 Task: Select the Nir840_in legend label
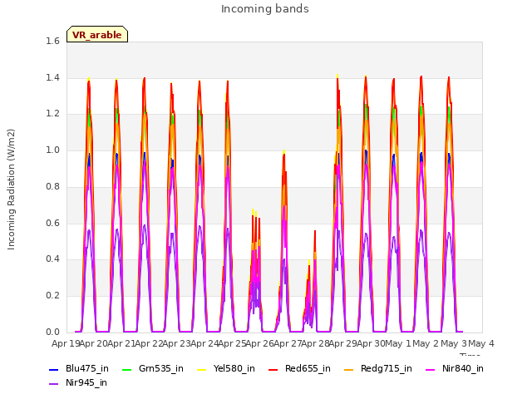pos(463,369)
